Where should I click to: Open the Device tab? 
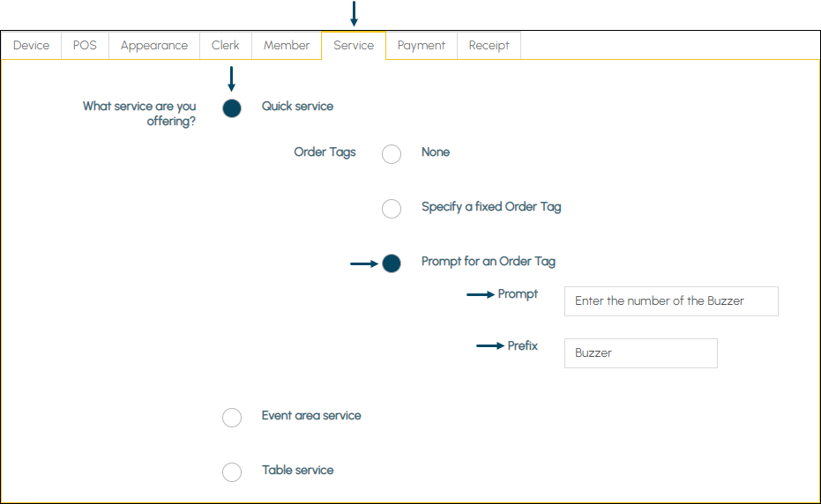coord(32,46)
